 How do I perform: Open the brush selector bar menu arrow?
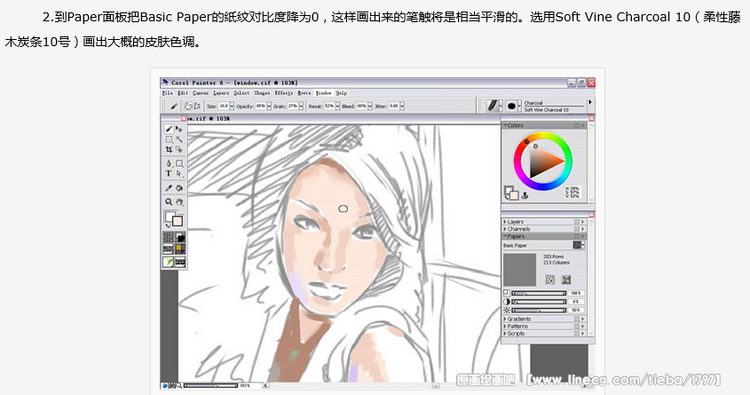tap(590, 102)
